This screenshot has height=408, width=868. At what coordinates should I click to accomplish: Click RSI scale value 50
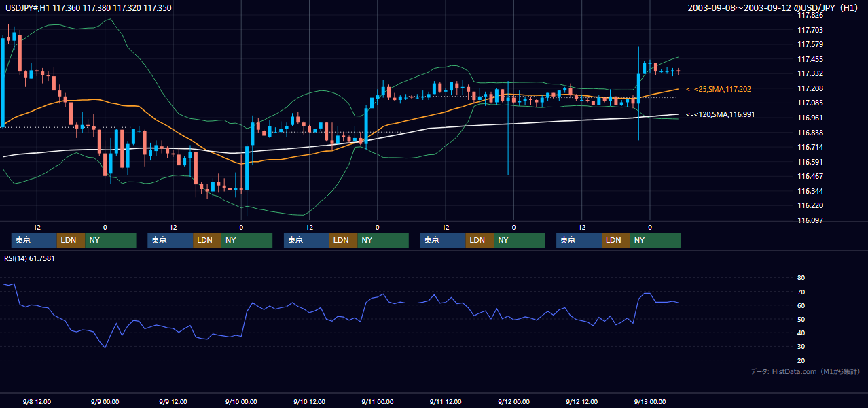801,319
